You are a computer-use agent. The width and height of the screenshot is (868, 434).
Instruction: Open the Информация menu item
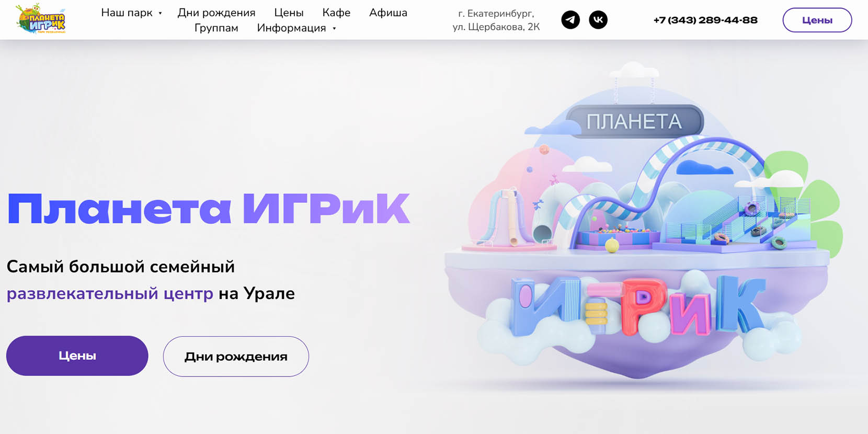(291, 28)
